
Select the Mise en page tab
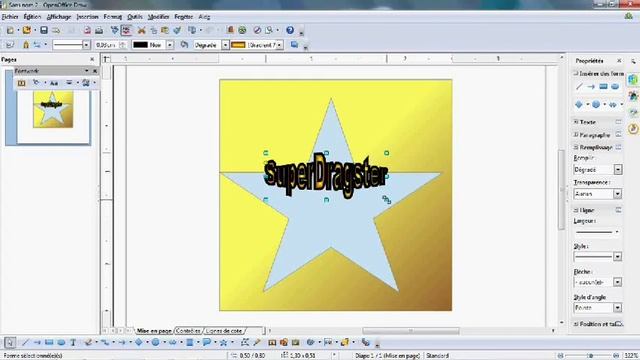(x=154, y=331)
